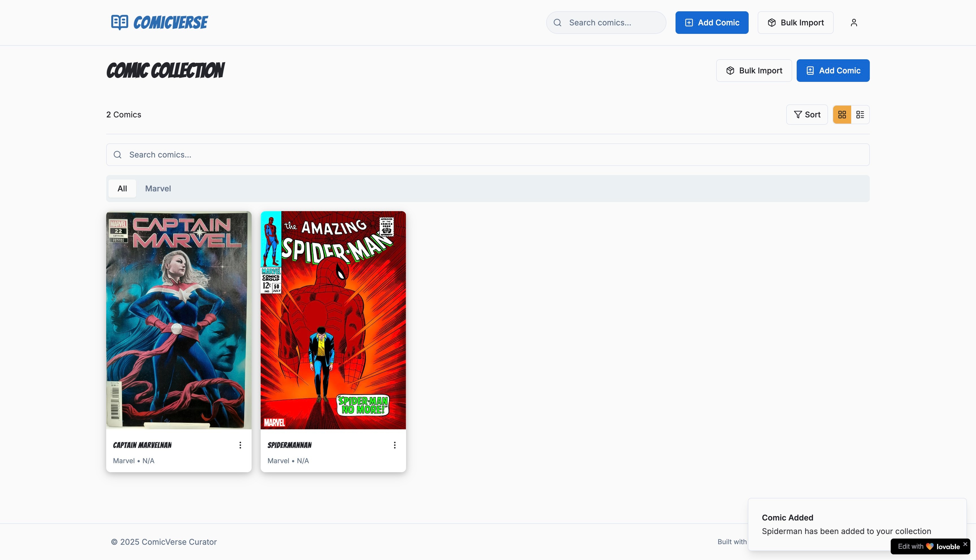976x560 pixels.
Task: Open the user profile icon
Action: 854,23
